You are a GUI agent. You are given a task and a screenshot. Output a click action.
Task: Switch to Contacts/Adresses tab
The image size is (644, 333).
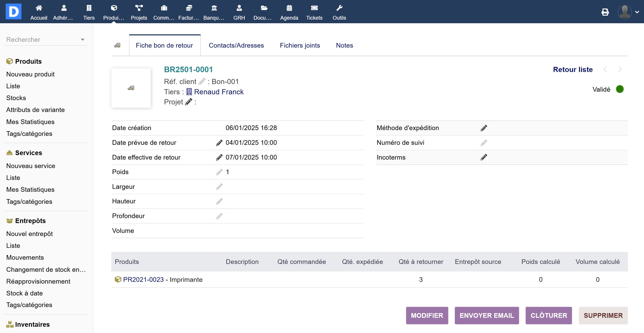(236, 45)
